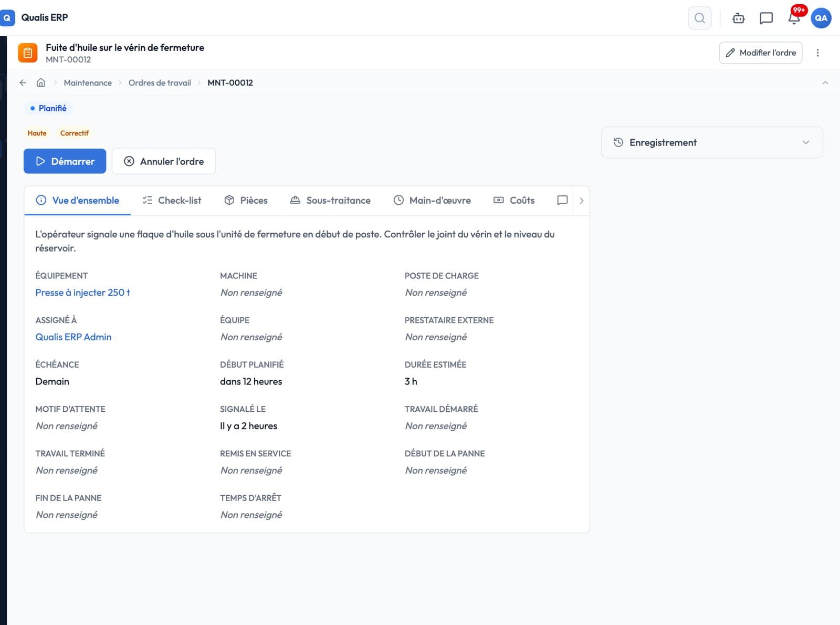
Task: Open the global search icon
Action: (x=699, y=18)
